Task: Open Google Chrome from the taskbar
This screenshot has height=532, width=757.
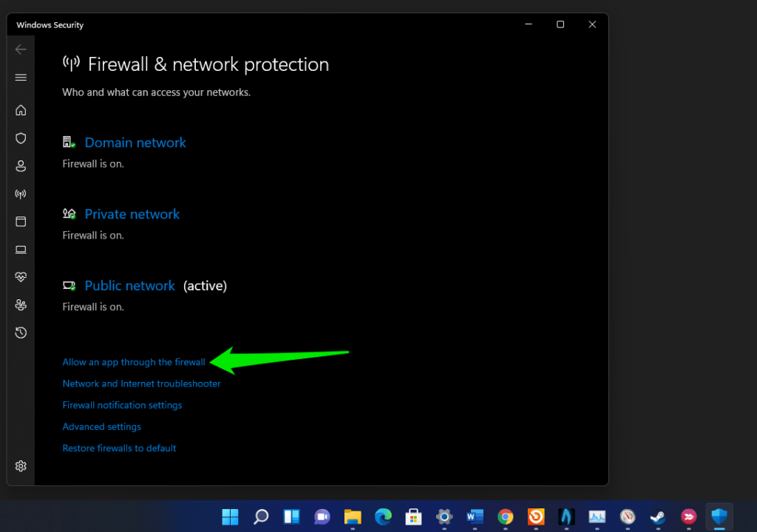Action: tap(505, 516)
